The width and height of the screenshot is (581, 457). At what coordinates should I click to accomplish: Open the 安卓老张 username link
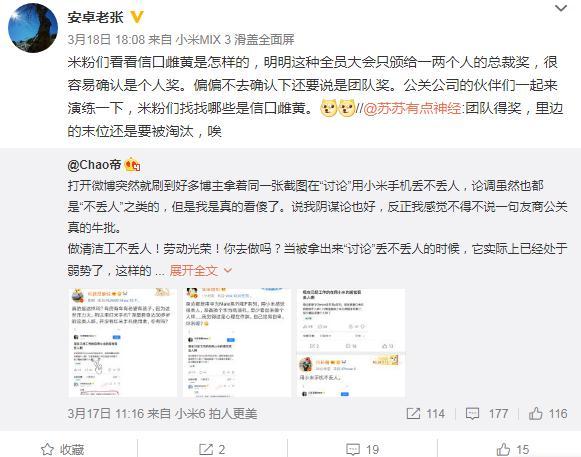[95, 17]
